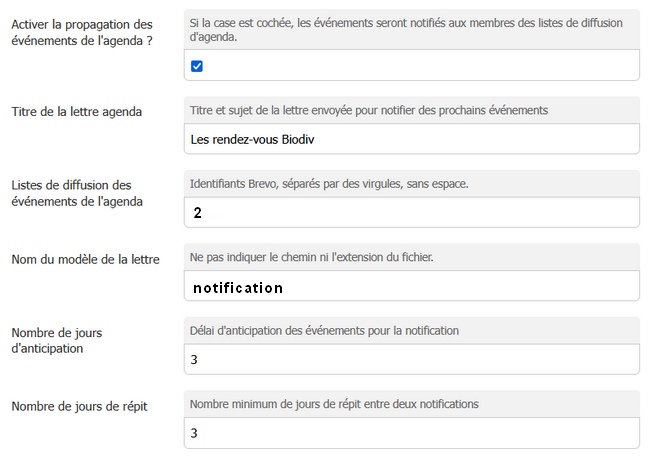Viewport: 650px width, 458px height.
Task: Select the anticipation days number field
Action: click(412, 359)
